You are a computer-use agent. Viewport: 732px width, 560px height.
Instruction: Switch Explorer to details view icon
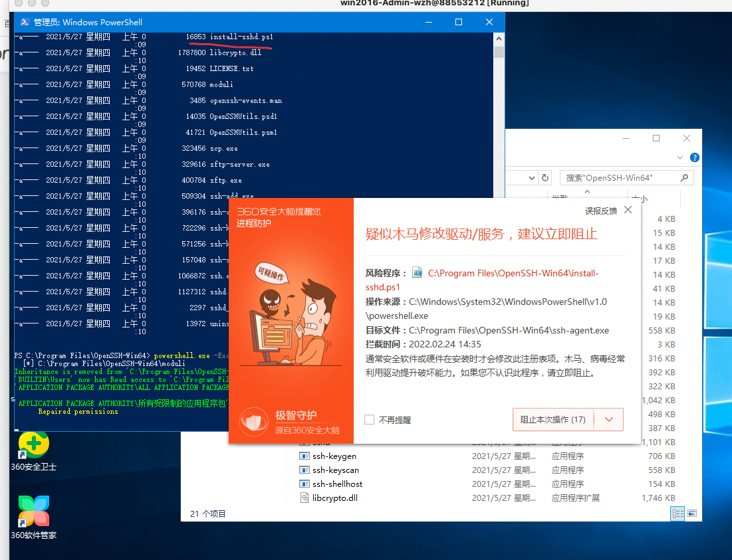click(x=677, y=513)
